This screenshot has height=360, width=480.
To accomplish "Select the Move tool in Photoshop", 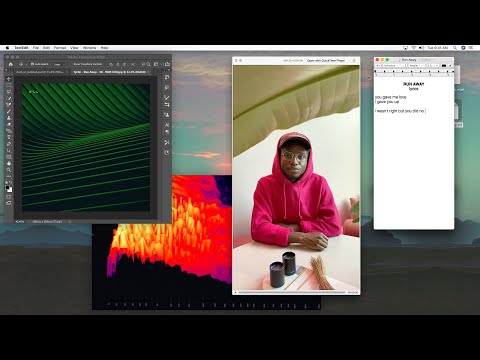I will click(9, 79).
